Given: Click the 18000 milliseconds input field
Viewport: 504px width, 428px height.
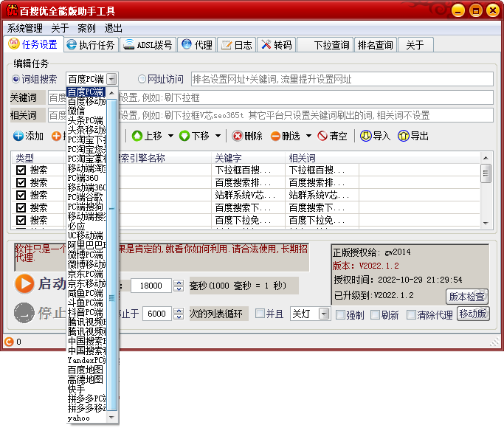Looking at the screenshot, I should click(151, 286).
